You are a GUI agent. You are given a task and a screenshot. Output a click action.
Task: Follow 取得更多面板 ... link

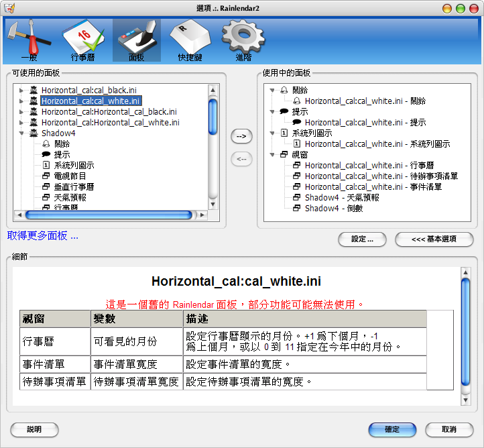(x=42, y=235)
